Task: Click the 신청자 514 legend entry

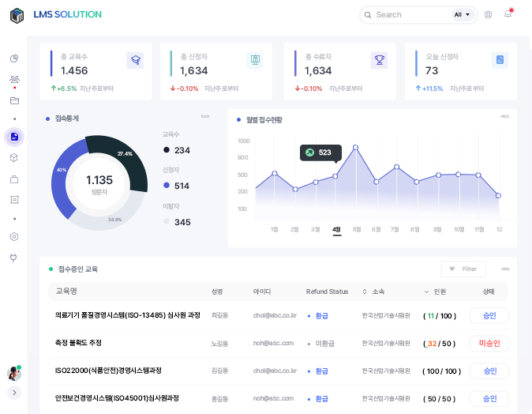Action: coord(176,179)
